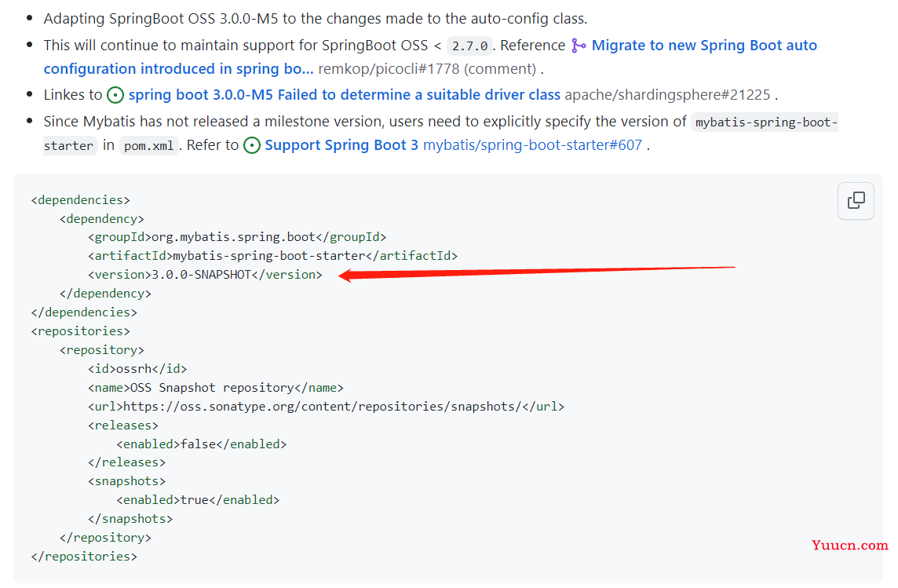The height and width of the screenshot is (588, 898).
Task: Open the Support Spring Boot 3 issue icon
Action: click(251, 145)
